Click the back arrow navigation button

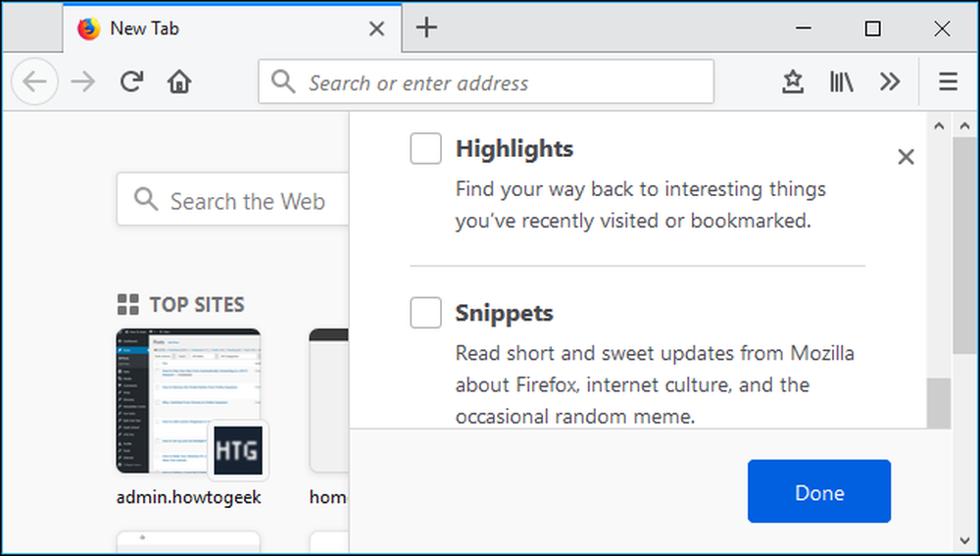tap(35, 81)
